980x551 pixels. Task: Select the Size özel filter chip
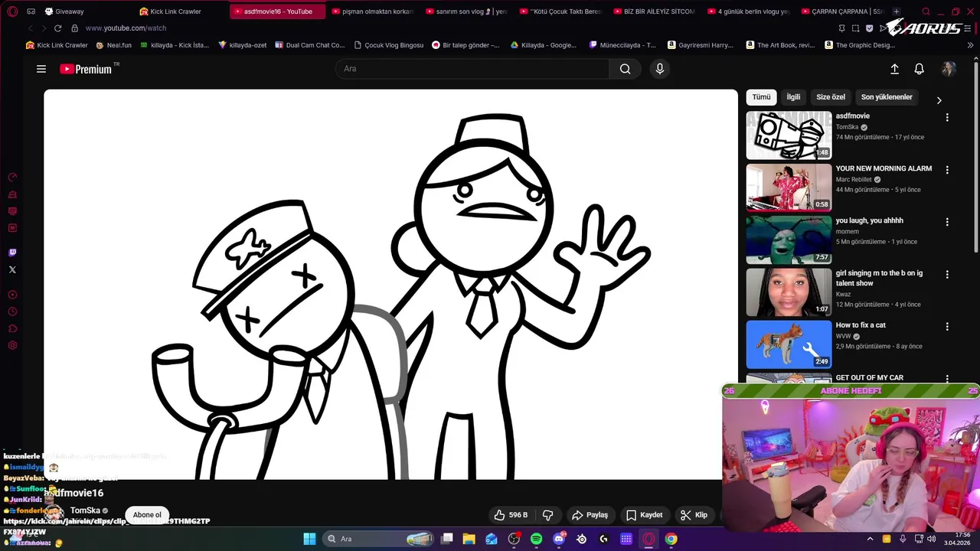(831, 97)
